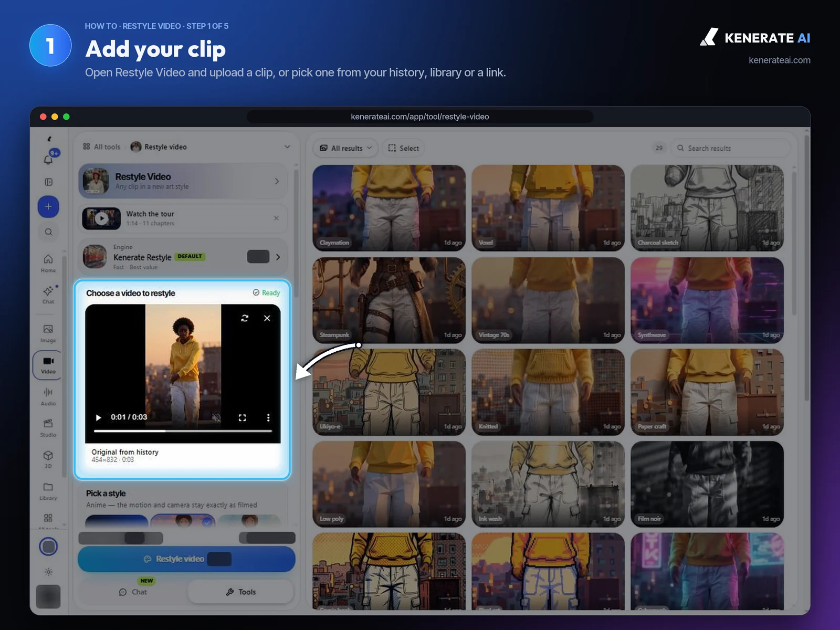Viewport: 840px width, 630px height.
Task: Open the Charcoal sketch result
Action: (x=707, y=208)
